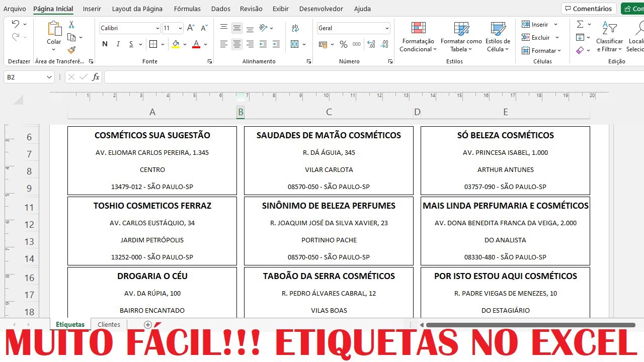Viewport: 644px width, 362px height.
Task: Toggle Bold (N) formatting
Action: (x=105, y=44)
